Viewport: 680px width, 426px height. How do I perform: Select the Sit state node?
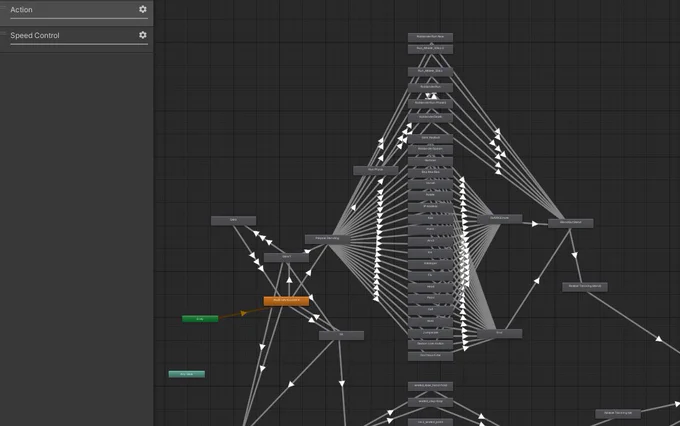coord(341,335)
